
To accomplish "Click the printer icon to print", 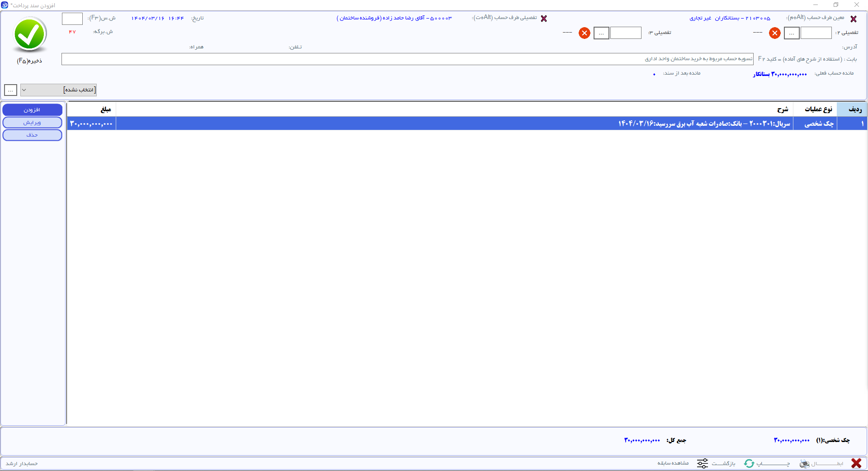I will click(x=805, y=463).
